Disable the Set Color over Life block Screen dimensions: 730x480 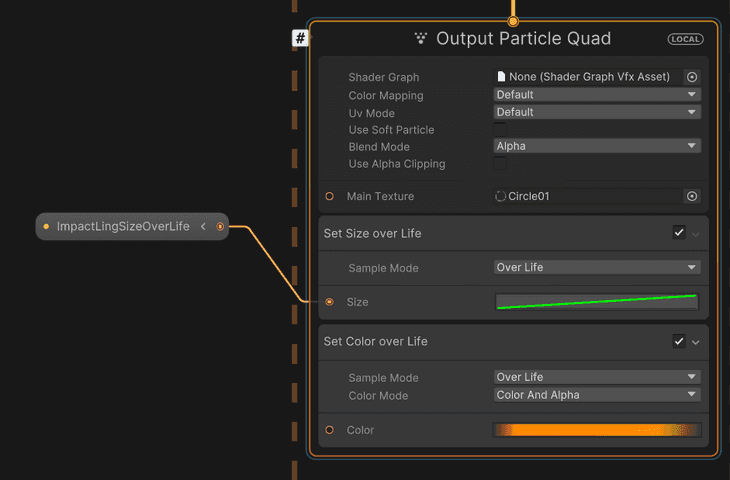[x=679, y=341]
